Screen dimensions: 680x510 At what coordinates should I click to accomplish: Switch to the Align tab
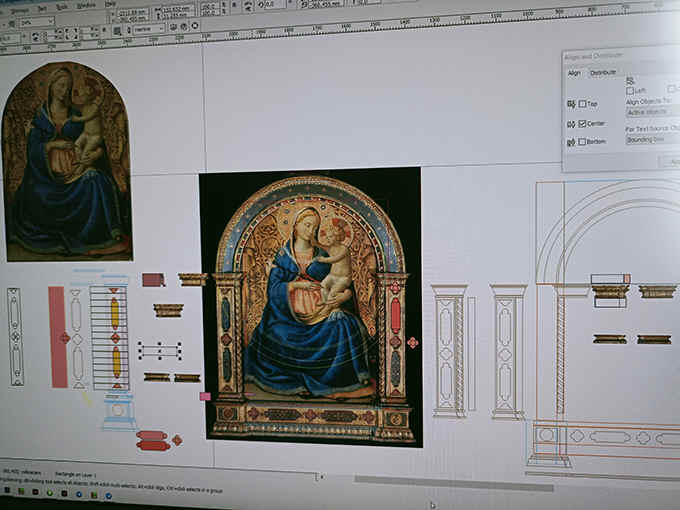(574, 73)
